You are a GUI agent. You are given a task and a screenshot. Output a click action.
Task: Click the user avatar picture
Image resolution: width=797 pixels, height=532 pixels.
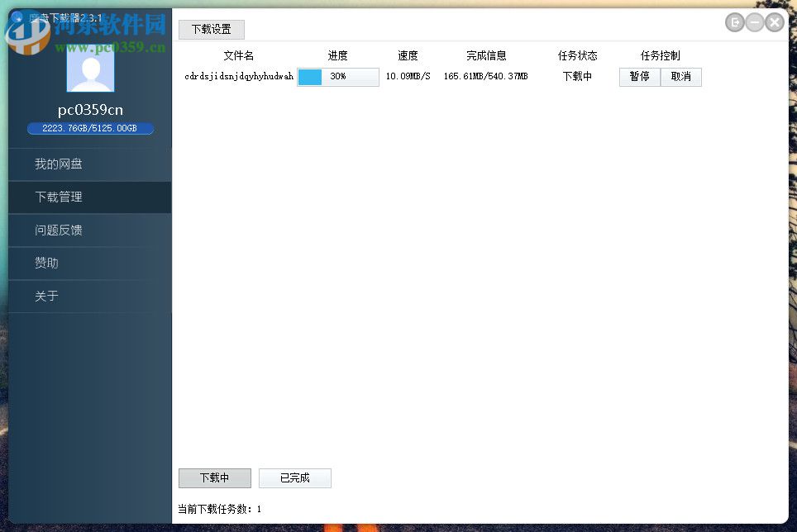pos(90,72)
